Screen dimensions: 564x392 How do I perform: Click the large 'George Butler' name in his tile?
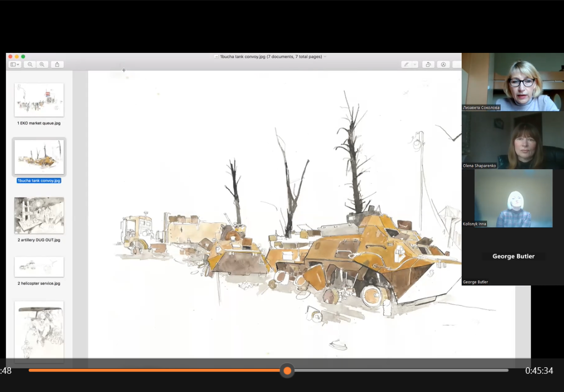pyautogui.click(x=513, y=257)
